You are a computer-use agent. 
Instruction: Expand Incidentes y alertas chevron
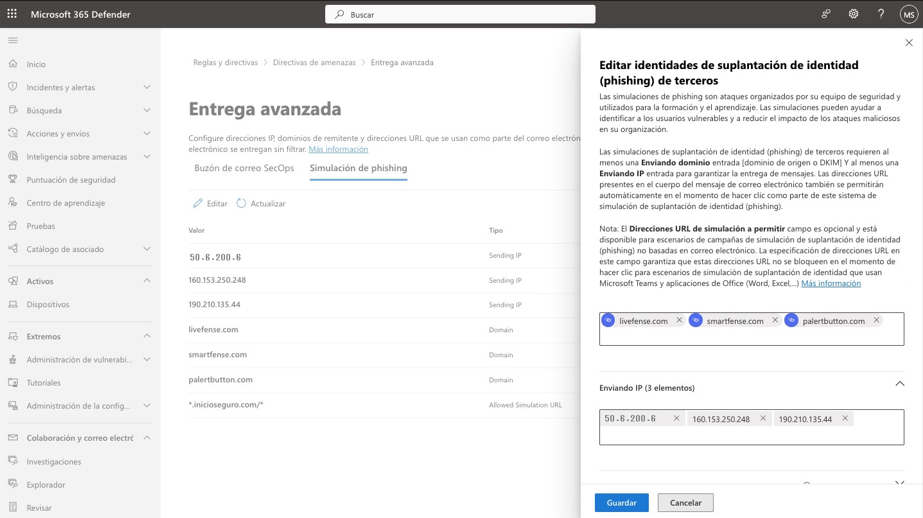pos(147,87)
